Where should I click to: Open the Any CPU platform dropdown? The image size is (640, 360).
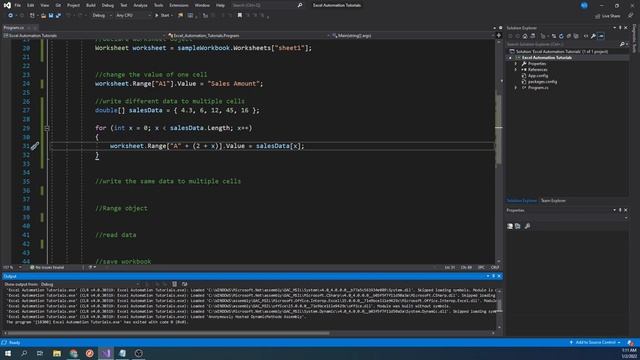[x=133, y=16]
